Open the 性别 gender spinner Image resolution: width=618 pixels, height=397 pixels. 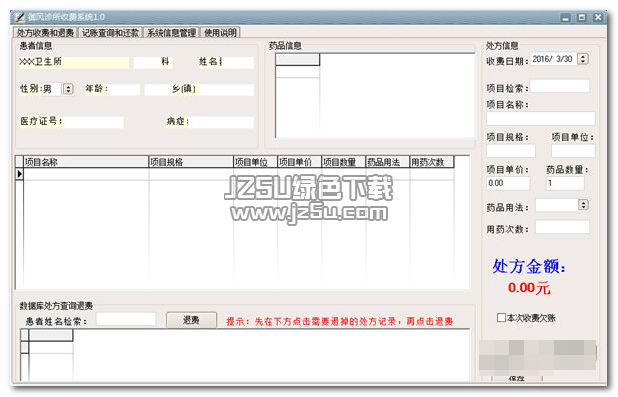click(68, 89)
